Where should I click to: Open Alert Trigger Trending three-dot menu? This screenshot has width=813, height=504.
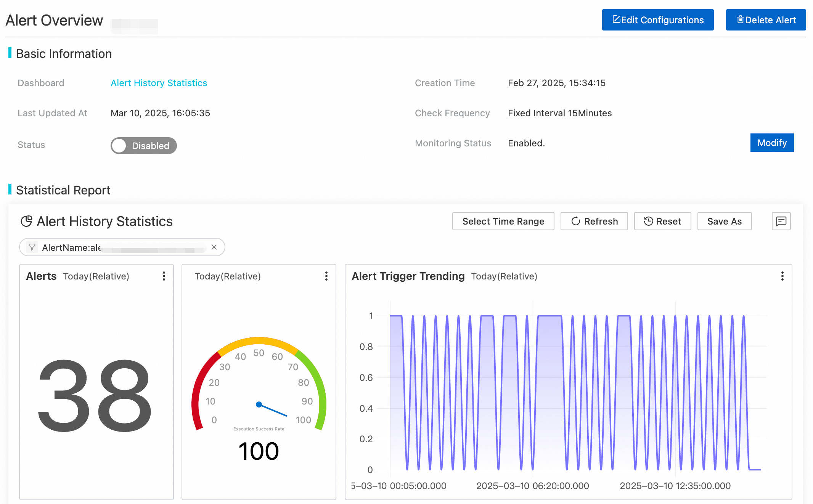782,276
